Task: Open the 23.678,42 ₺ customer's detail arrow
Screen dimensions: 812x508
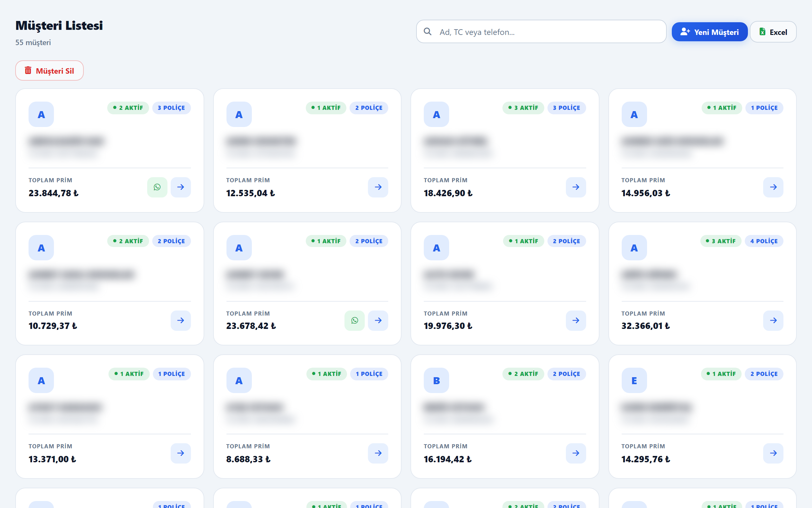Action: tap(378, 321)
